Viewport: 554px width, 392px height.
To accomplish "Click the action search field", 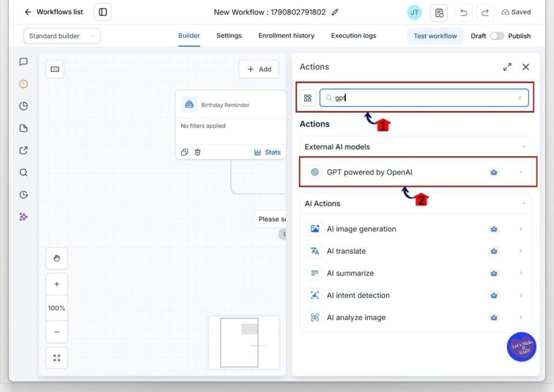I will (x=424, y=98).
